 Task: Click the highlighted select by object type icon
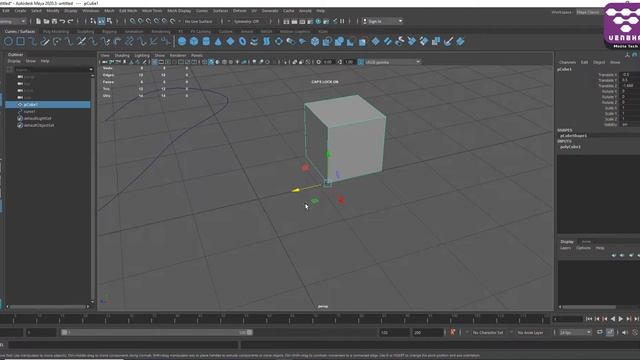(101, 21)
